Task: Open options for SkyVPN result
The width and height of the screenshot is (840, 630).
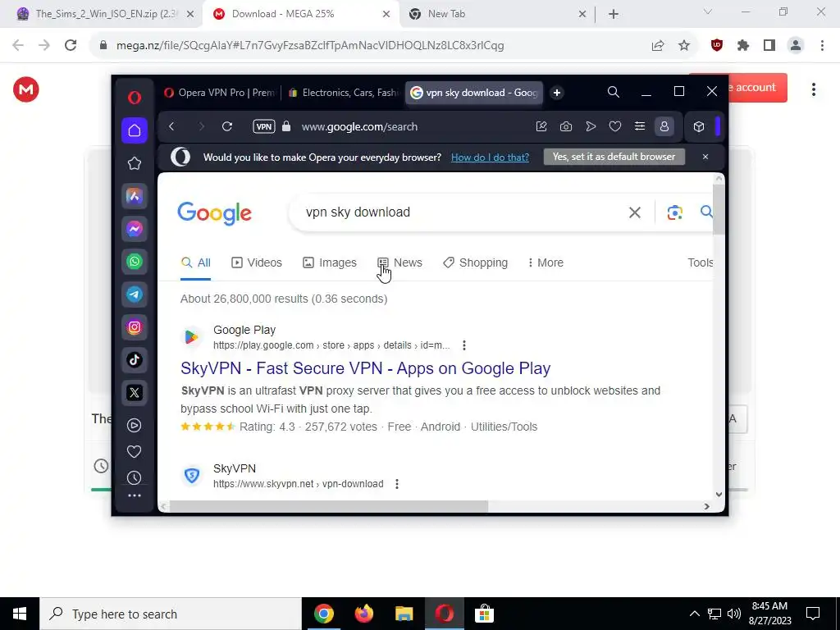Action: (396, 484)
